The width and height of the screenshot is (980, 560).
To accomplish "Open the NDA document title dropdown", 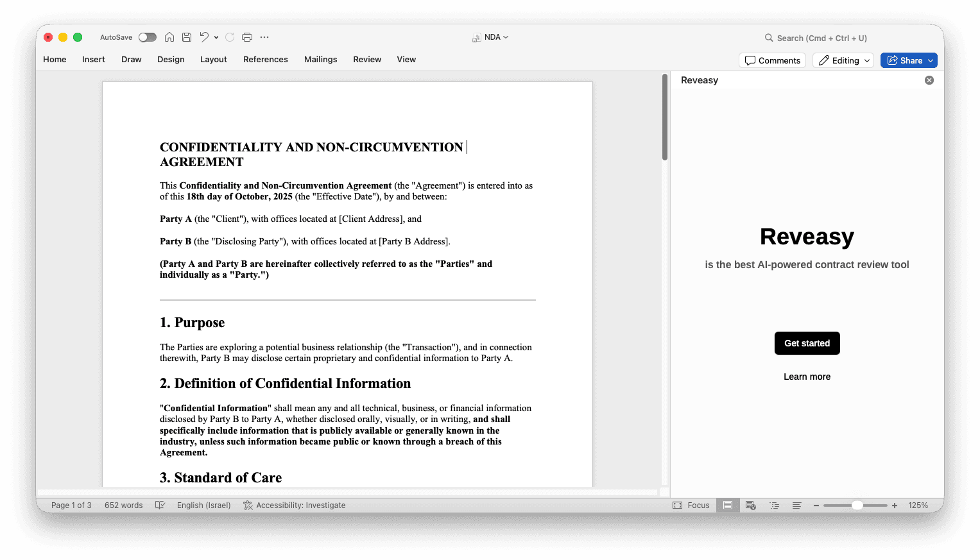I will coord(492,37).
